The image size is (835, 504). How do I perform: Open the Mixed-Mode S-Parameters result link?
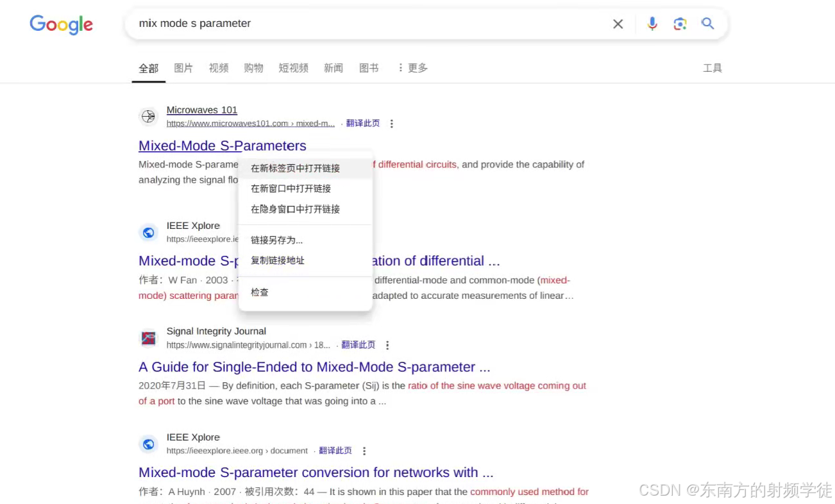[x=223, y=146]
